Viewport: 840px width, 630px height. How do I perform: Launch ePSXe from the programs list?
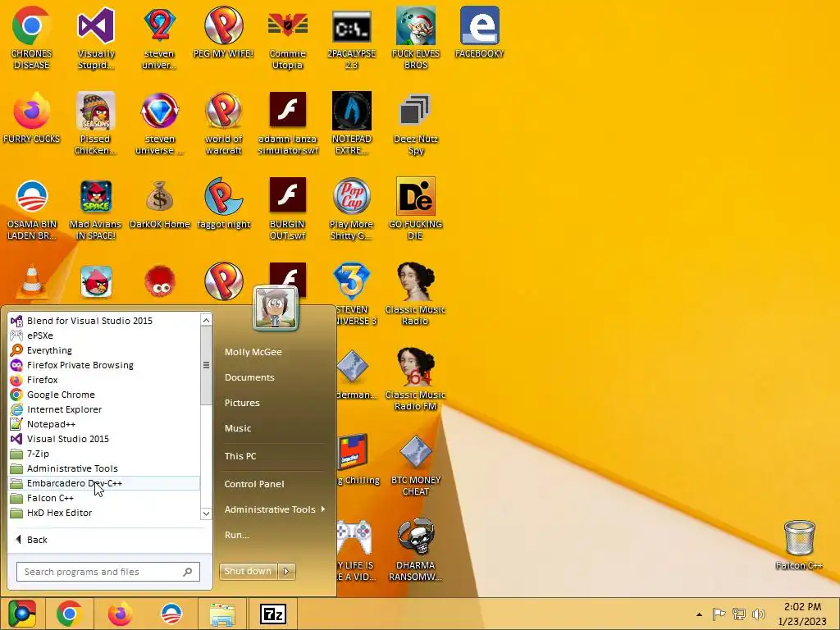104,336
